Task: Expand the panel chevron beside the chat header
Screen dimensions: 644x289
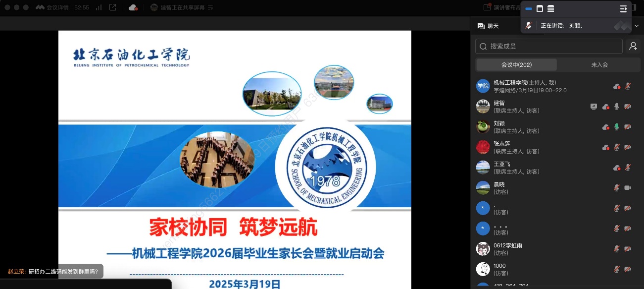Action: [637, 26]
